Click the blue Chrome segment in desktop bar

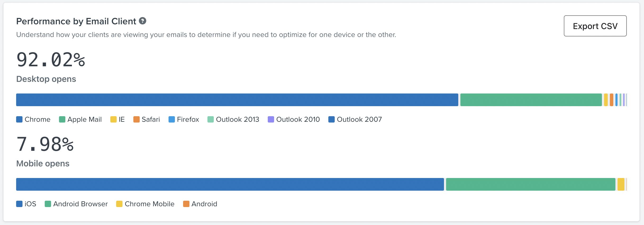tap(235, 100)
